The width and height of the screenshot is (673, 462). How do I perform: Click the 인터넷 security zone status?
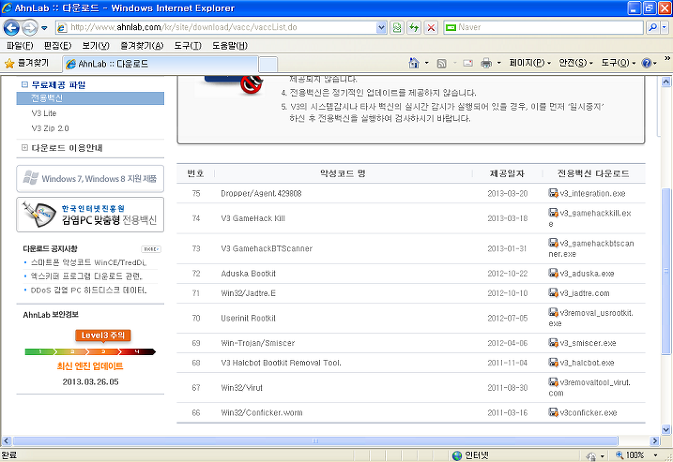click(470, 456)
